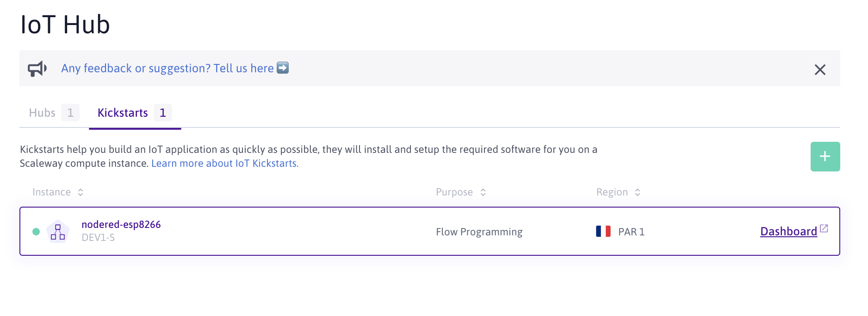This screenshot has width=868, height=316.
Task: Sort the table by Instance column
Action: [81, 192]
